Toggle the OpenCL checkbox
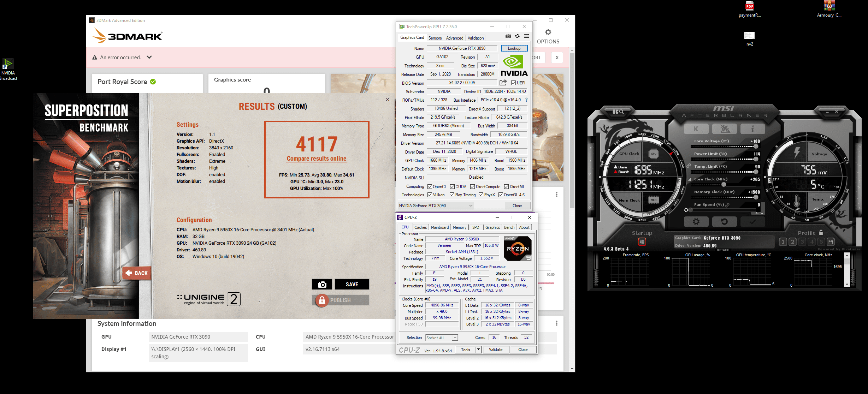 (x=430, y=187)
